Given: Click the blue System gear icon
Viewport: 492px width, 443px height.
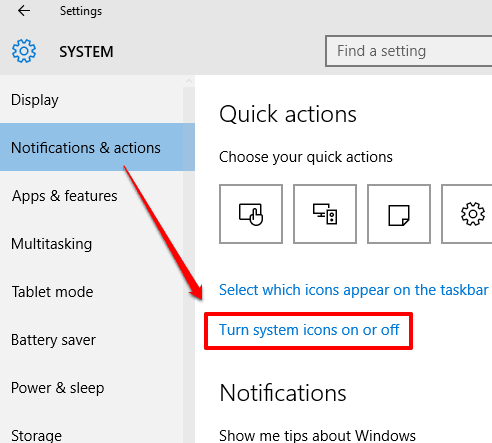Looking at the screenshot, I should (24, 51).
